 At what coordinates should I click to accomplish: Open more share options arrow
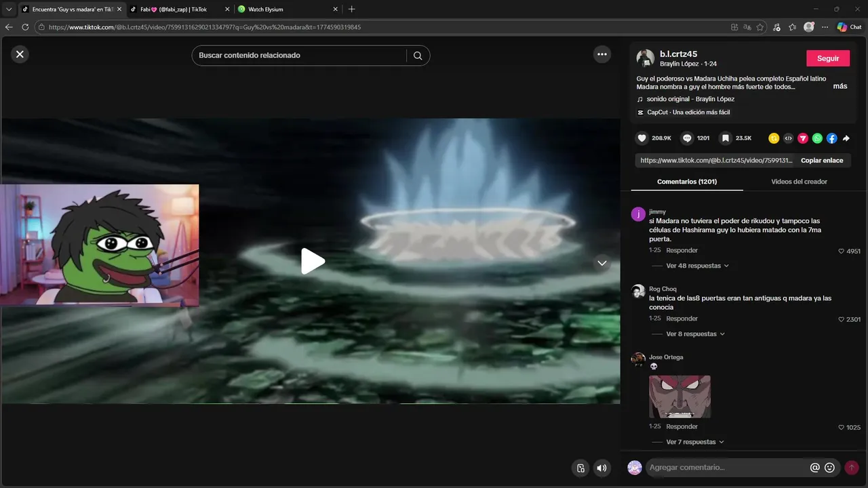(x=846, y=138)
